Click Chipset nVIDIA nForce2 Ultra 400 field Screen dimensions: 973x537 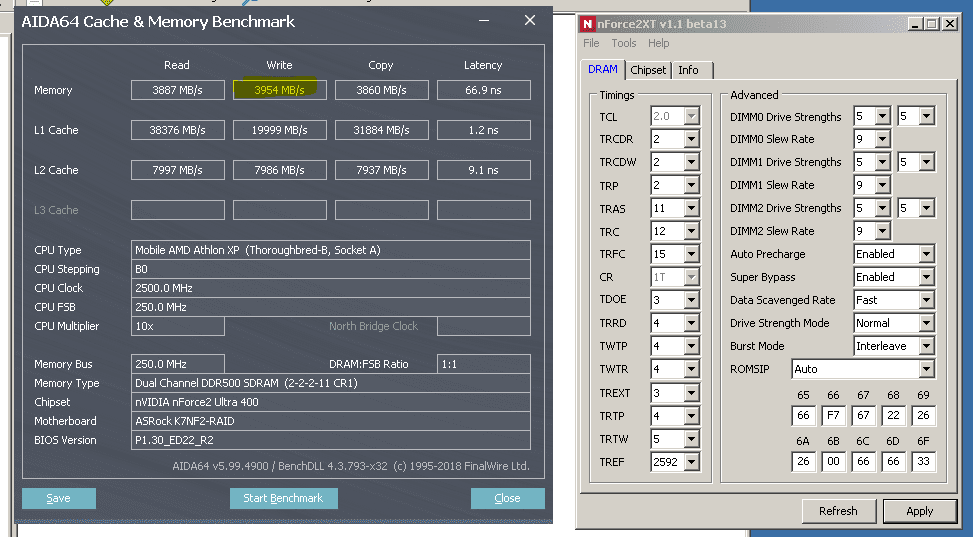coord(331,402)
